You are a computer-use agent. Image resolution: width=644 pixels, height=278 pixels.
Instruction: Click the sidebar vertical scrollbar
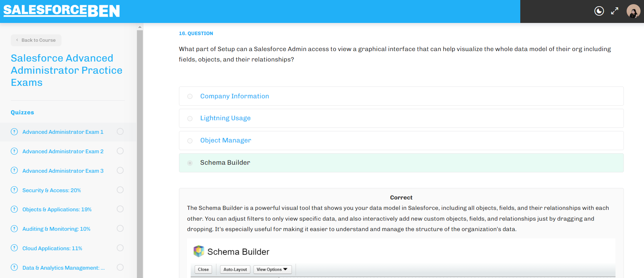(140, 154)
